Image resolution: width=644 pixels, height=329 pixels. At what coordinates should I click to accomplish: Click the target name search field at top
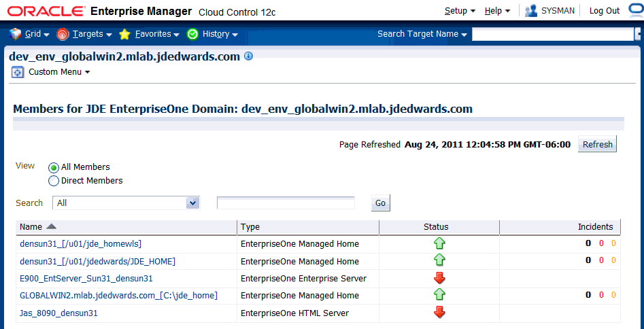click(x=552, y=34)
